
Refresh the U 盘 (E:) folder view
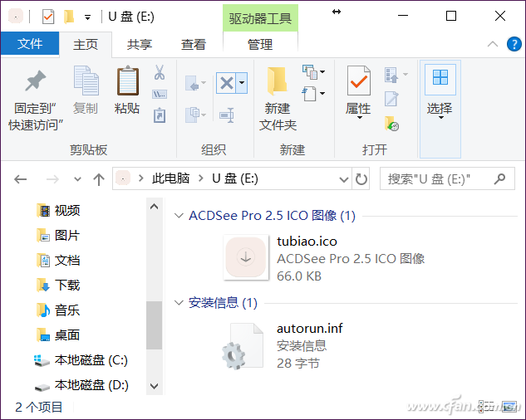tap(361, 179)
